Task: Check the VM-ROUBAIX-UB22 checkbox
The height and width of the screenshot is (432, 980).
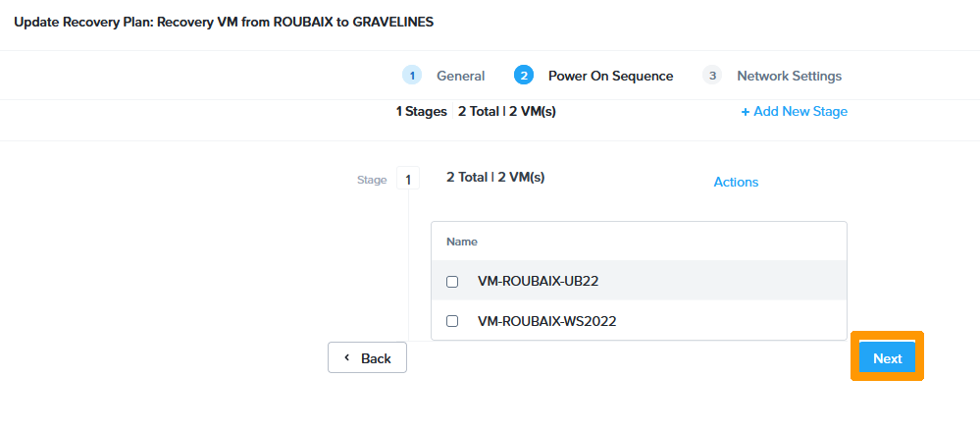Action: pos(452,282)
